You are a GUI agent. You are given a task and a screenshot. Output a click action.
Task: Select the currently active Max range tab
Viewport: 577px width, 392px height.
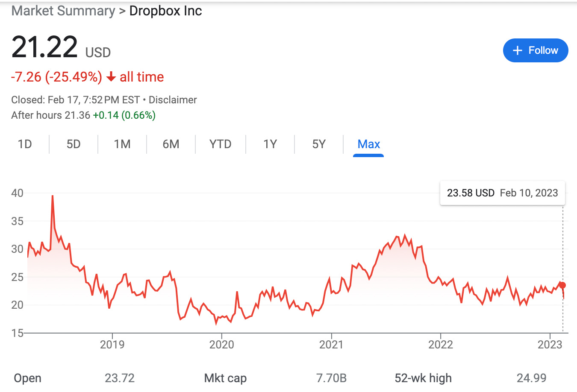pyautogui.click(x=368, y=144)
